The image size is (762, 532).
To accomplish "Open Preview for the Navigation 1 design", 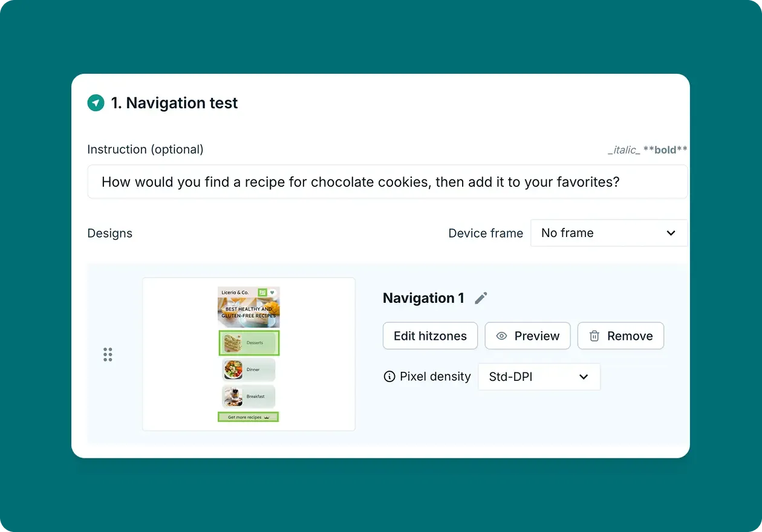I will pos(527,336).
